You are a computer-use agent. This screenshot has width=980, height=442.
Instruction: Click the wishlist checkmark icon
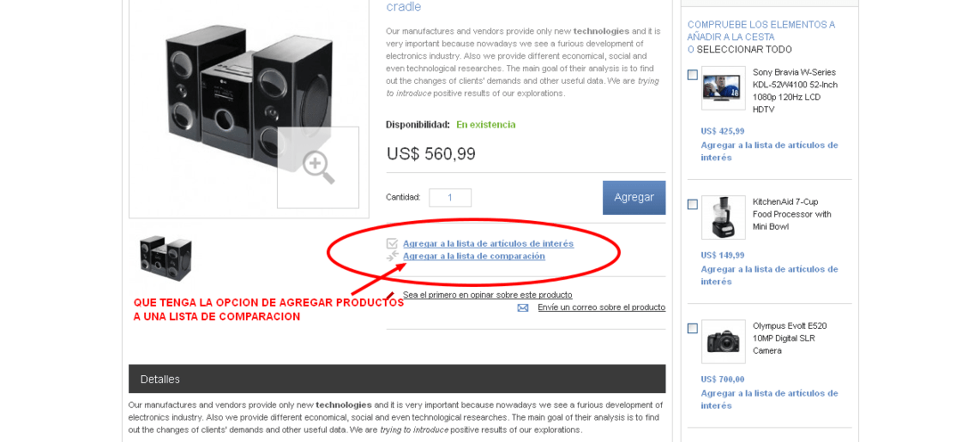392,244
